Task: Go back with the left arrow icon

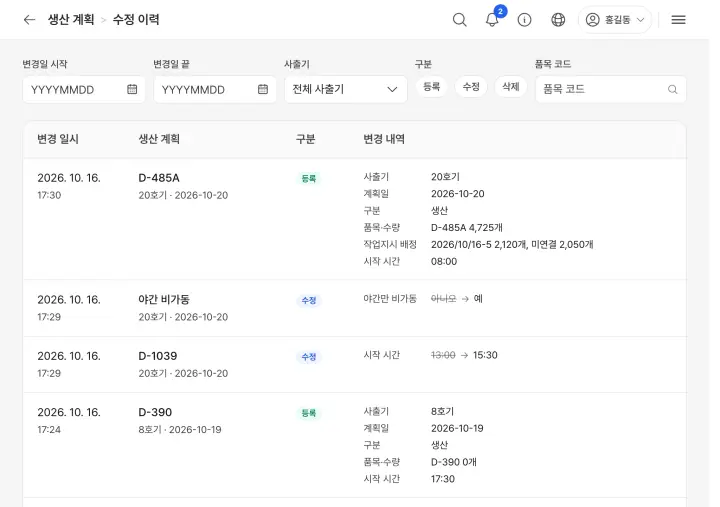Action: (29, 20)
